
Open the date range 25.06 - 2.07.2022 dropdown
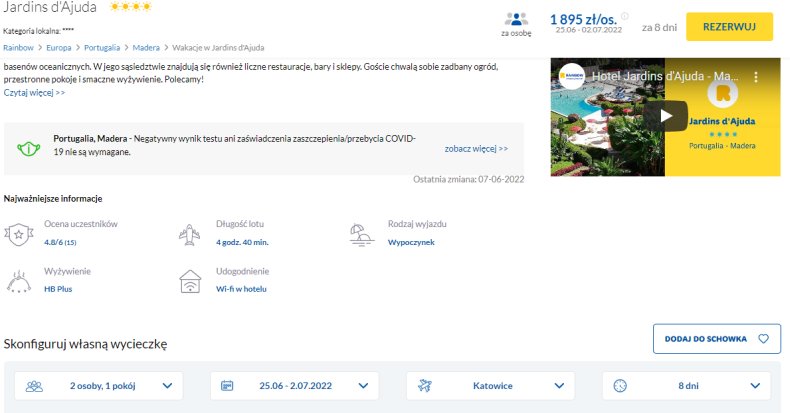point(295,386)
